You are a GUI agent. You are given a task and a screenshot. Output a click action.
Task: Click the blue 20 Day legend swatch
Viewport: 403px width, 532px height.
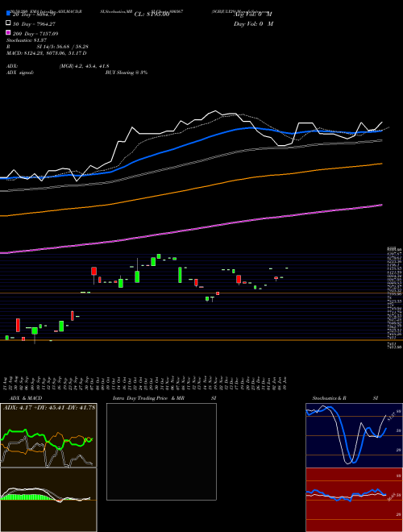point(8,14)
